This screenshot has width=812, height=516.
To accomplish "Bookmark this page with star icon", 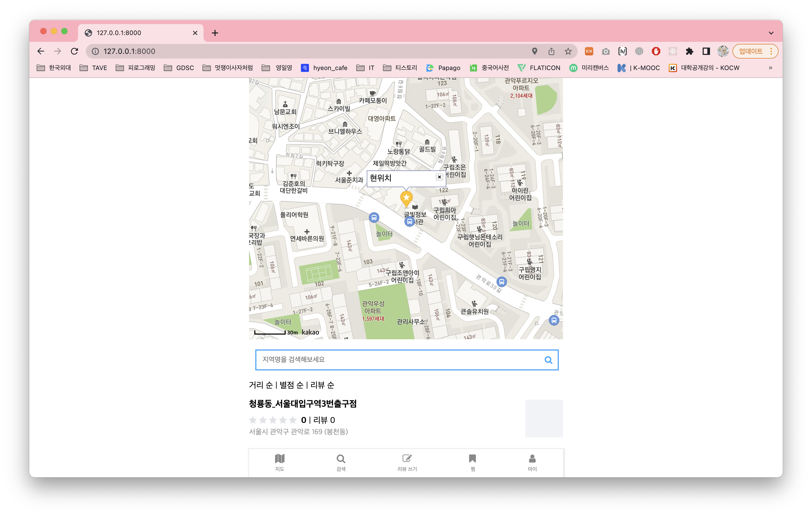I will click(x=568, y=51).
